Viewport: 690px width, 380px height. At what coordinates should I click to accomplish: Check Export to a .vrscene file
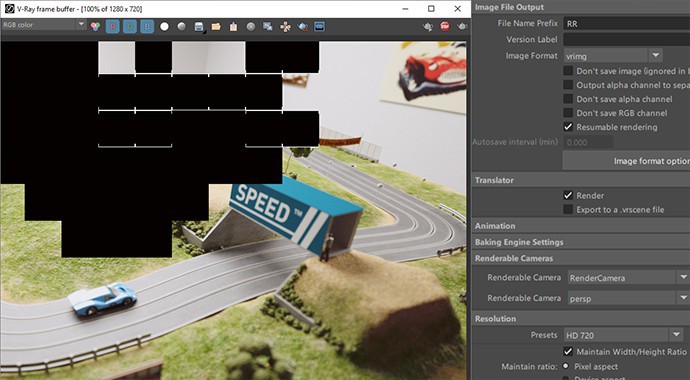[x=568, y=210]
